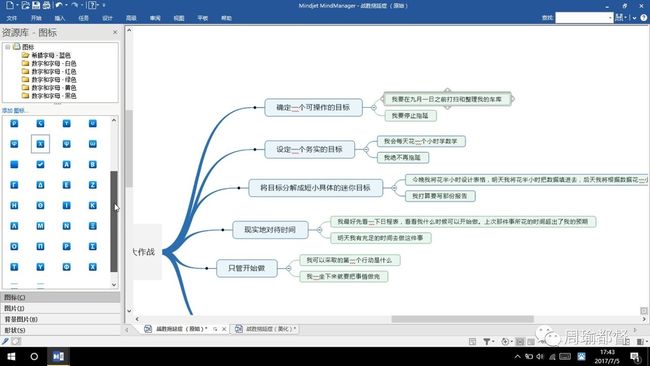This screenshot has width=650, height=366.
Task: Select the blue letter N icon
Action: (66, 226)
